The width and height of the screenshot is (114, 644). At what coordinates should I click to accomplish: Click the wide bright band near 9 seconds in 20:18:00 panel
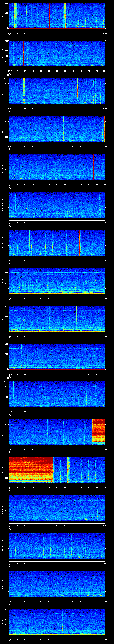pos(24,91)
